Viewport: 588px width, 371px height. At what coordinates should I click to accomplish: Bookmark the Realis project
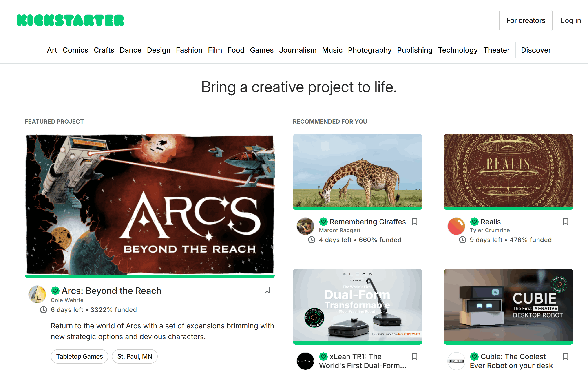click(x=565, y=222)
